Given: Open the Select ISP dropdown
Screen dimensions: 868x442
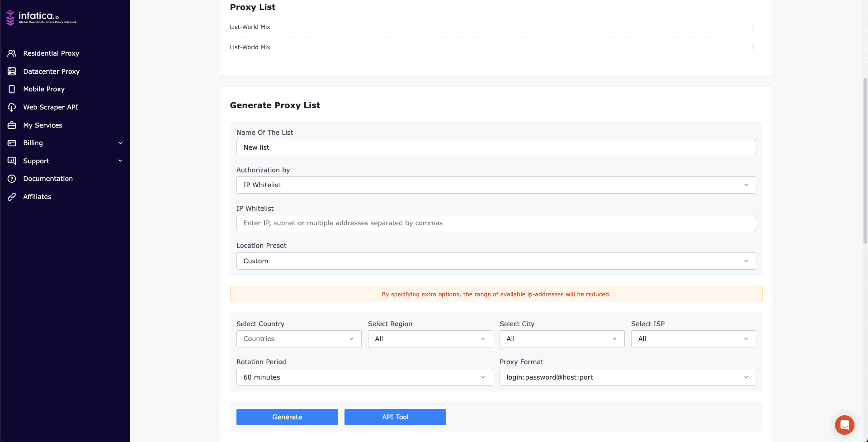Looking at the screenshot, I should click(693, 339).
